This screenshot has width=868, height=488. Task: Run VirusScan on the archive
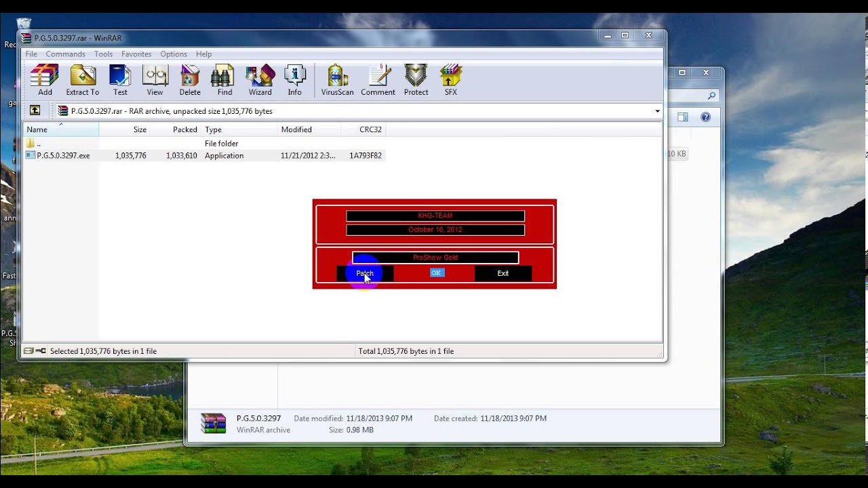coord(337,80)
